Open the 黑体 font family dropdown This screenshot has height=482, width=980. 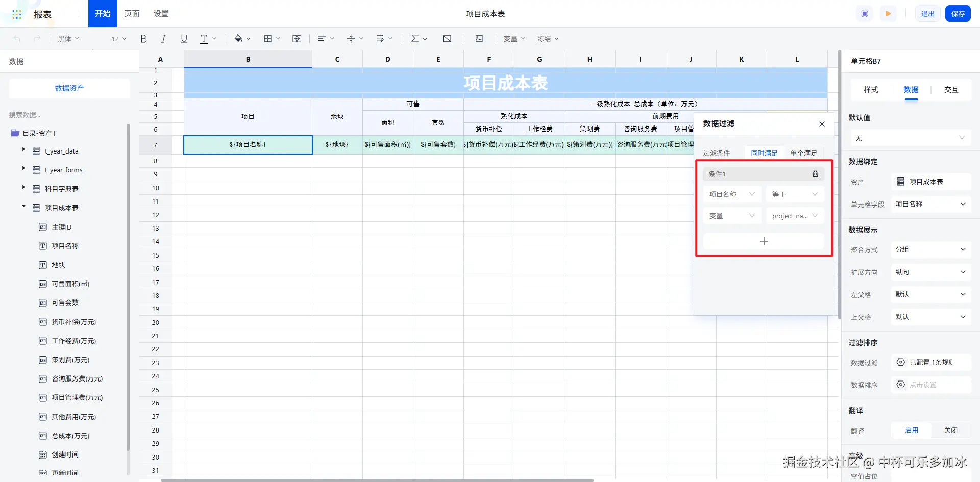pyautogui.click(x=68, y=39)
